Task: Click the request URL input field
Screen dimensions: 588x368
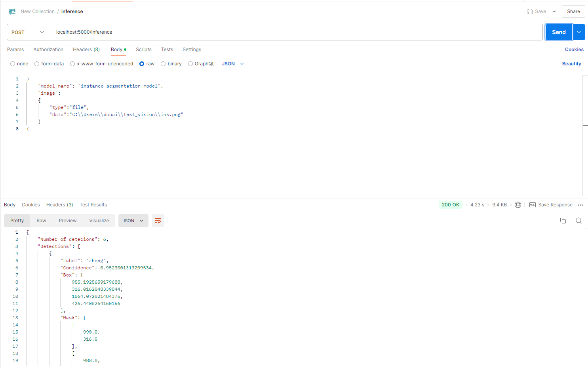Action: (297, 32)
